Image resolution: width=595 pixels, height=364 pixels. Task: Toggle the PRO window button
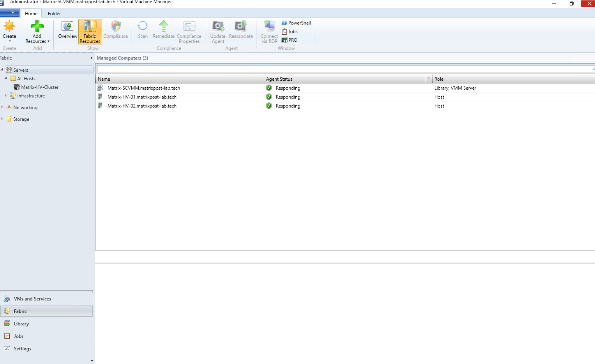point(290,40)
